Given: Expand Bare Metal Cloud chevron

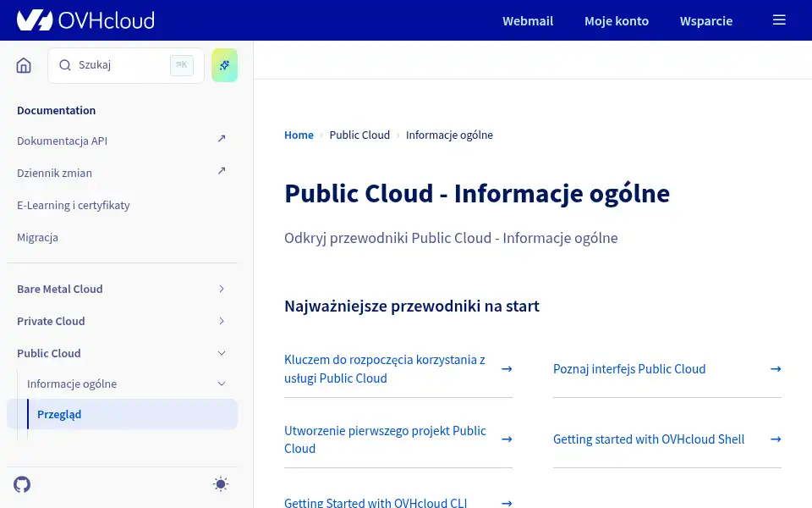Looking at the screenshot, I should 221,289.
